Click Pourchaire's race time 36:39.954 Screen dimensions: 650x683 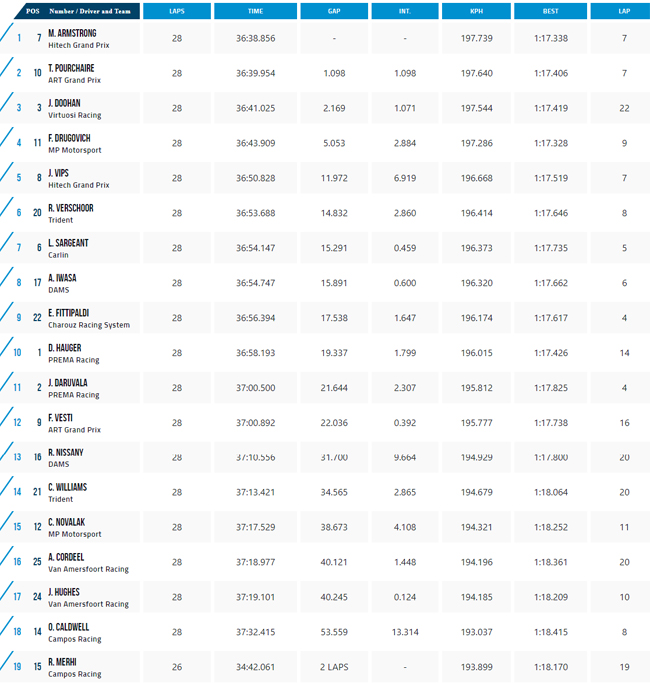(x=255, y=73)
